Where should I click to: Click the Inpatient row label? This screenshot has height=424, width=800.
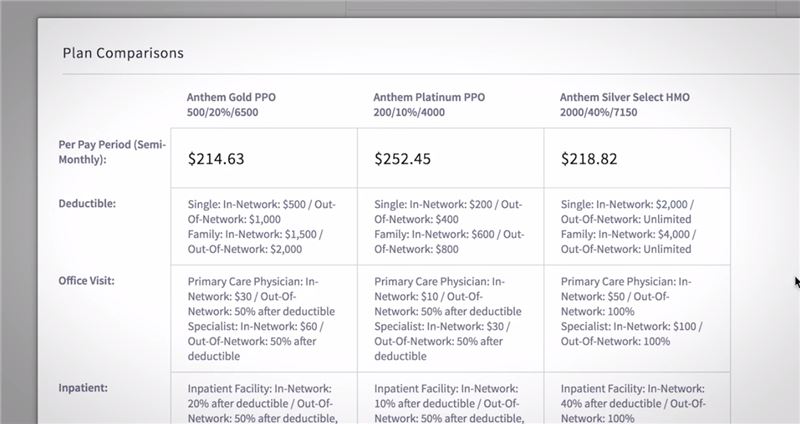[83, 388]
